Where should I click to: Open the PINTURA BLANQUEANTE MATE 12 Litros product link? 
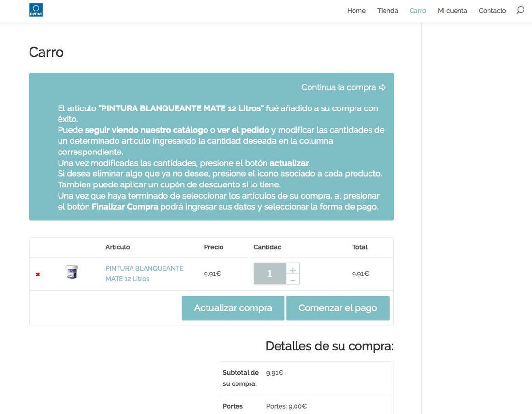tap(144, 274)
